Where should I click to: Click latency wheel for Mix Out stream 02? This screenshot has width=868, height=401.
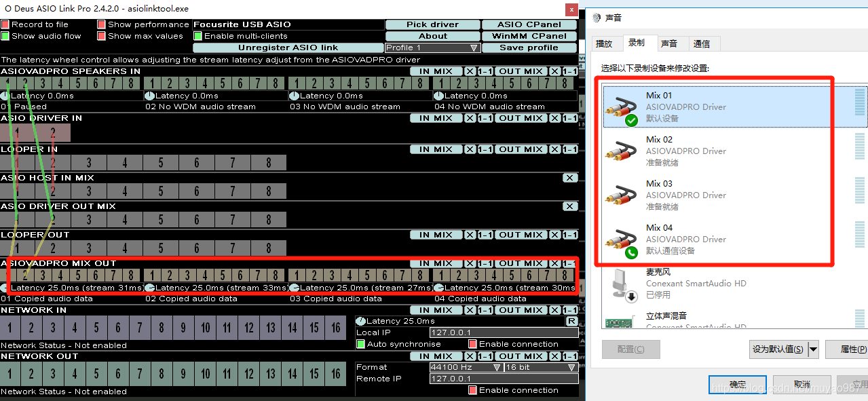149,288
